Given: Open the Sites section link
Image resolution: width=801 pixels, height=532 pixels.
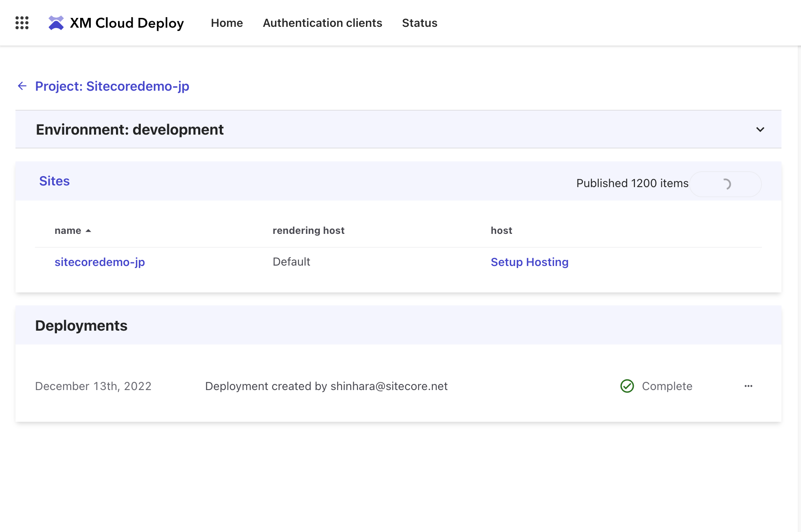Looking at the screenshot, I should (x=55, y=181).
